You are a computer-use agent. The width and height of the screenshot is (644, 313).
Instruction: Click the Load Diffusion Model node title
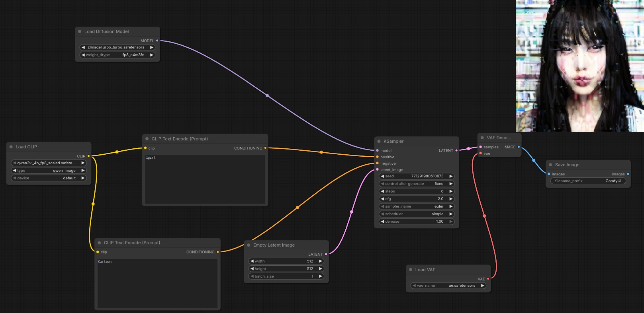tap(106, 31)
